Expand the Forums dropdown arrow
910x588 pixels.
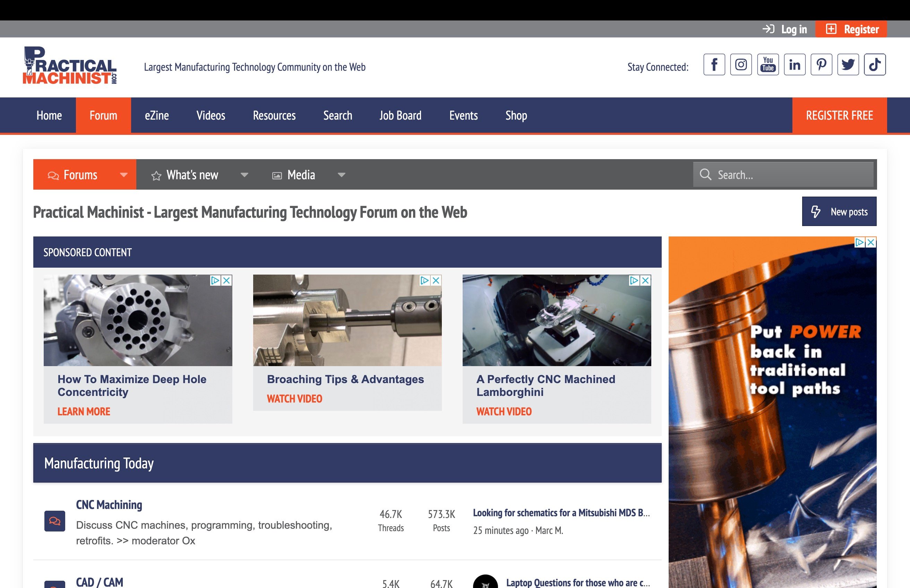pos(123,175)
